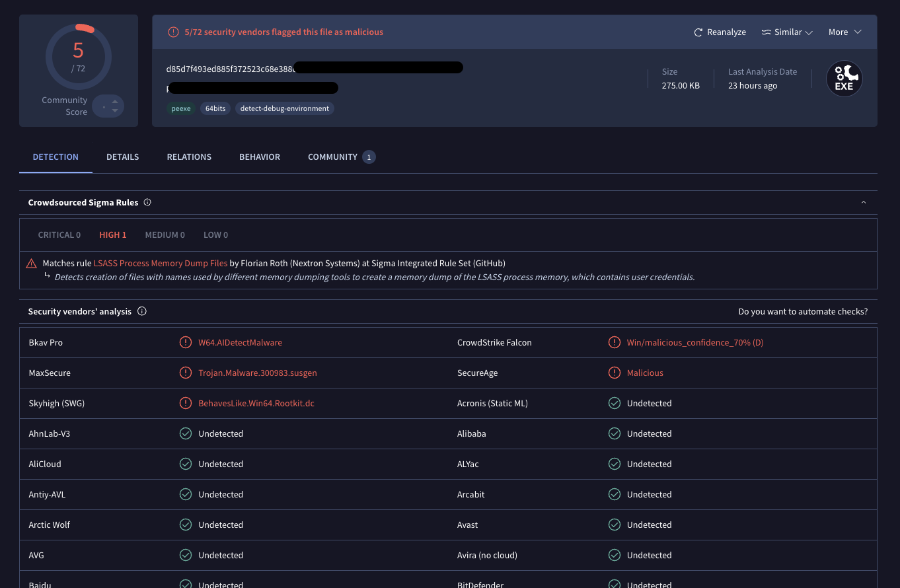Open the Similar dropdown menu

pyautogui.click(x=787, y=32)
